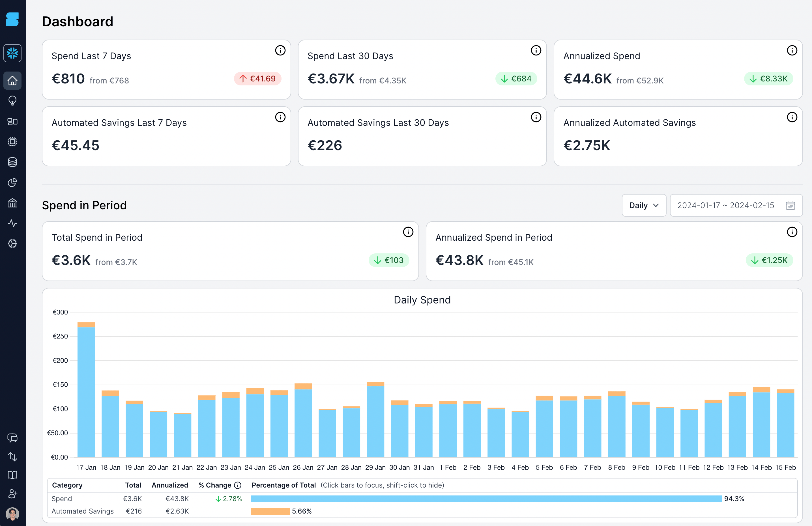This screenshot has width=812, height=526.
Task: Open settings with the gear icon
Action: click(13, 243)
